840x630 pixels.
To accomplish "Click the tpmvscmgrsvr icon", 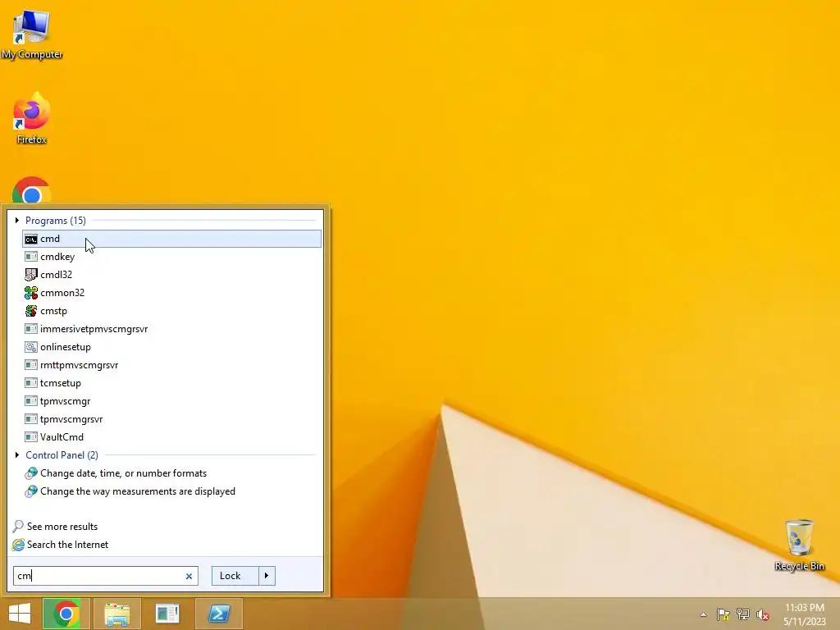I will point(31,419).
